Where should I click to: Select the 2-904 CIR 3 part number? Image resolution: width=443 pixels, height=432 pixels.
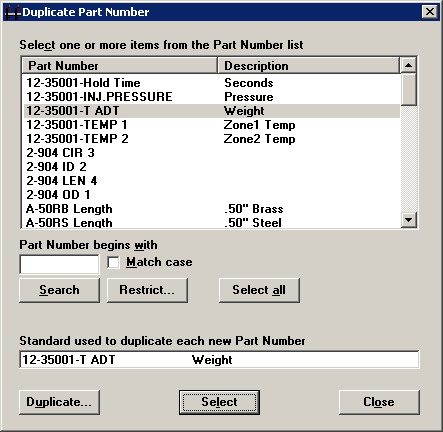click(x=212, y=153)
